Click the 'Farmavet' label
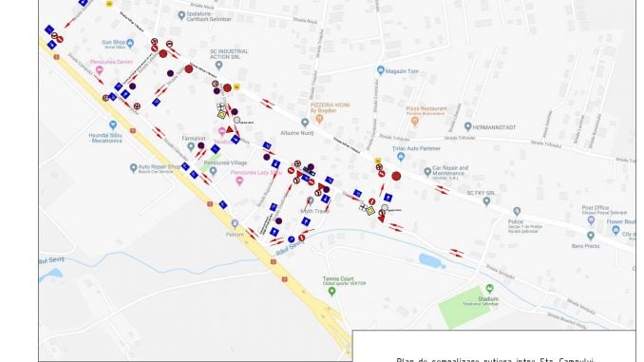644x362 pixels. point(194,139)
